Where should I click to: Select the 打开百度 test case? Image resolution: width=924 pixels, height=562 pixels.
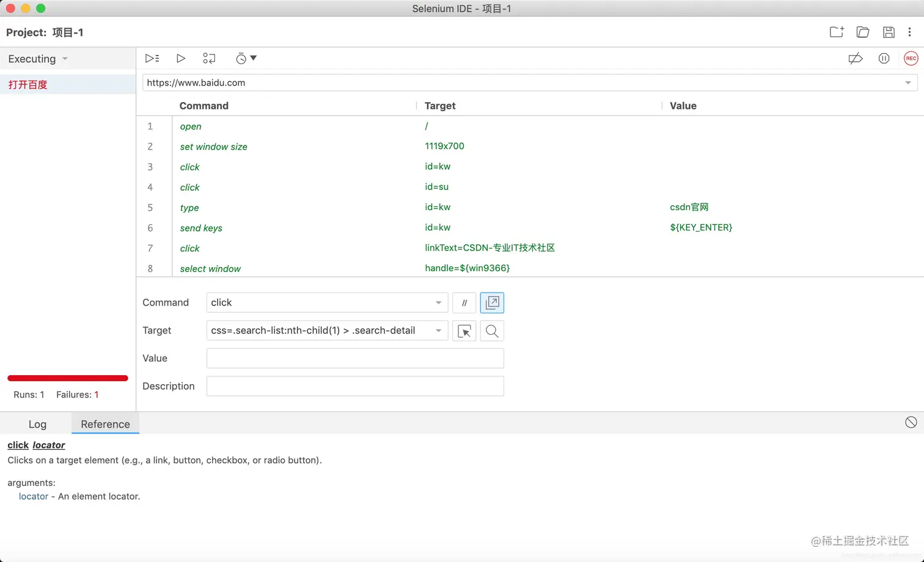(68, 85)
